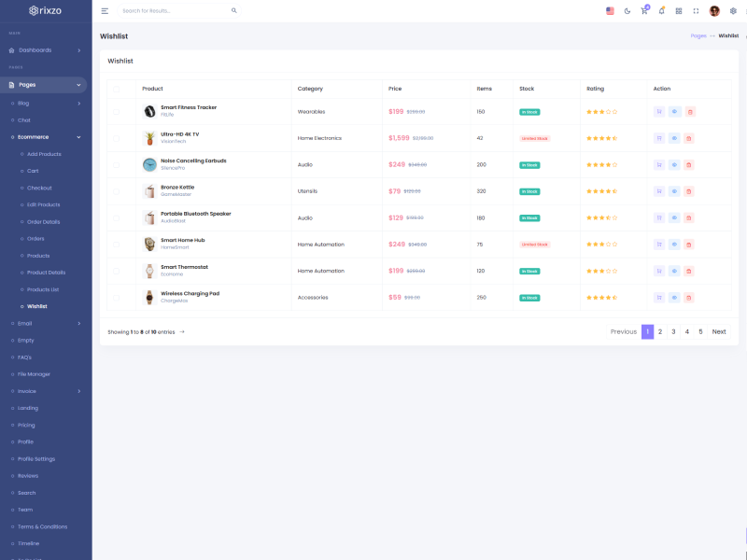Check the Noise Cancelling Earbuds row
747x560 pixels.
click(x=116, y=165)
